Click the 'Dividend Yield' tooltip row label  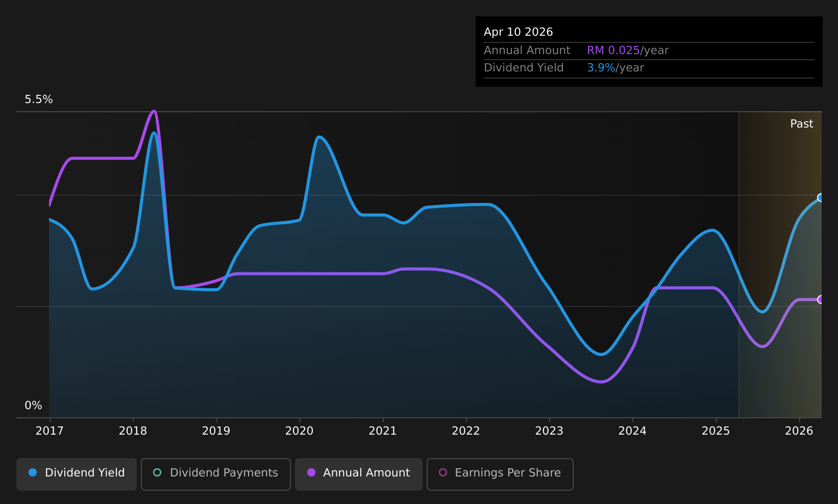click(524, 68)
